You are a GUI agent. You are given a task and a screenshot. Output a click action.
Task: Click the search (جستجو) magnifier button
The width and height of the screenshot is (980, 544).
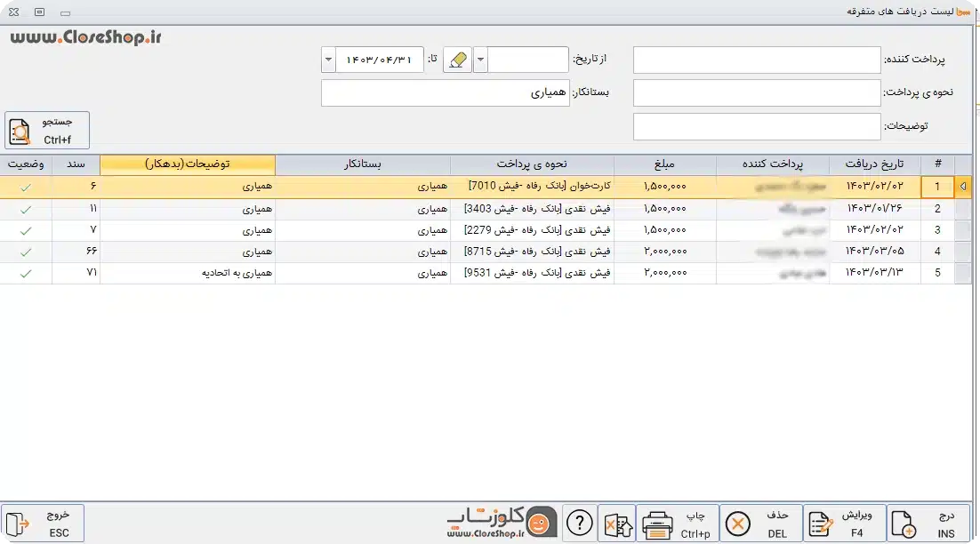point(47,131)
